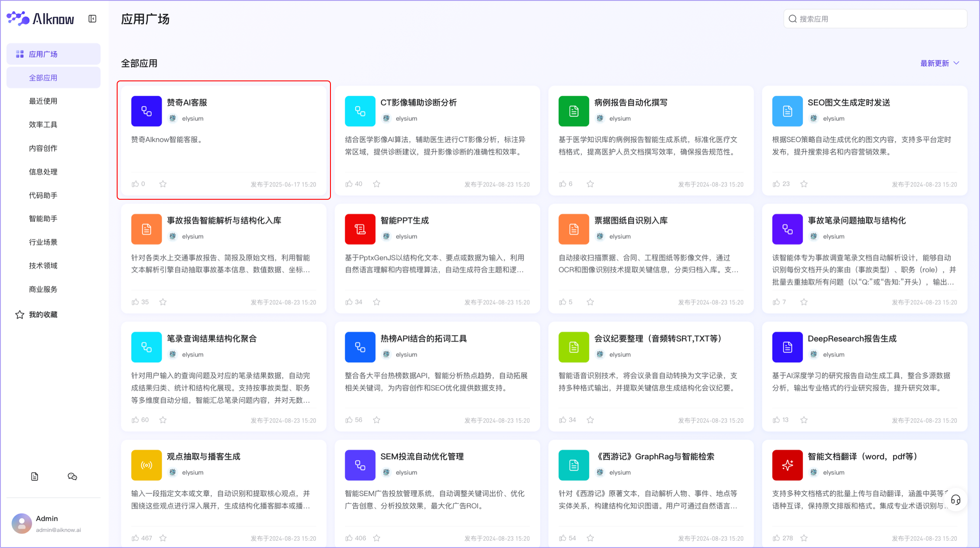Open the chat icon at sidebar bottom
980x548 pixels.
pyautogui.click(x=72, y=476)
